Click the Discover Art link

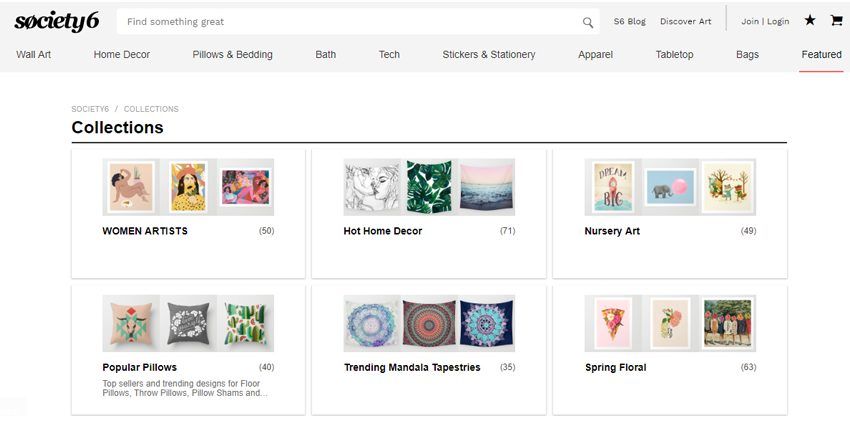686,21
